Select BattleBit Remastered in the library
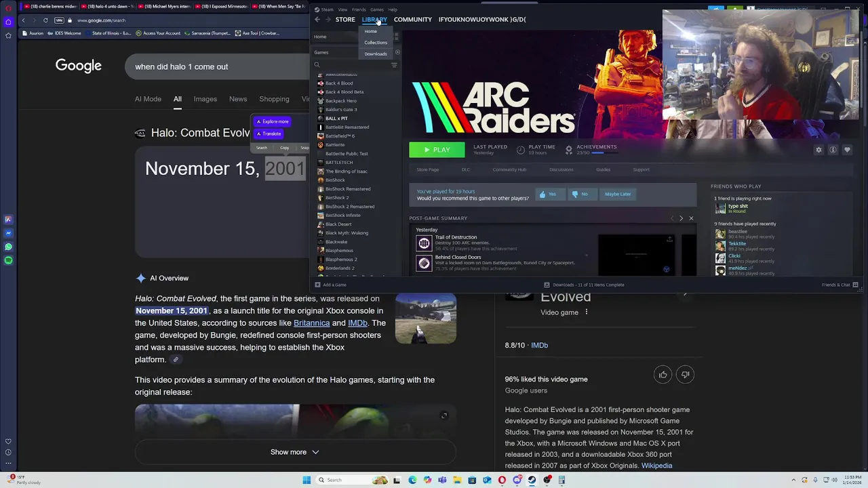The image size is (868, 488). tap(347, 127)
